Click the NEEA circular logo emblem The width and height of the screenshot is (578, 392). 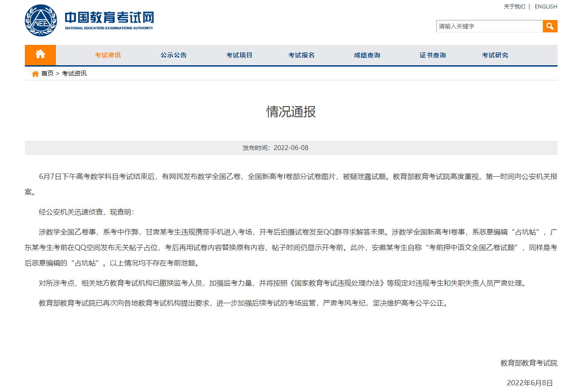(x=41, y=20)
